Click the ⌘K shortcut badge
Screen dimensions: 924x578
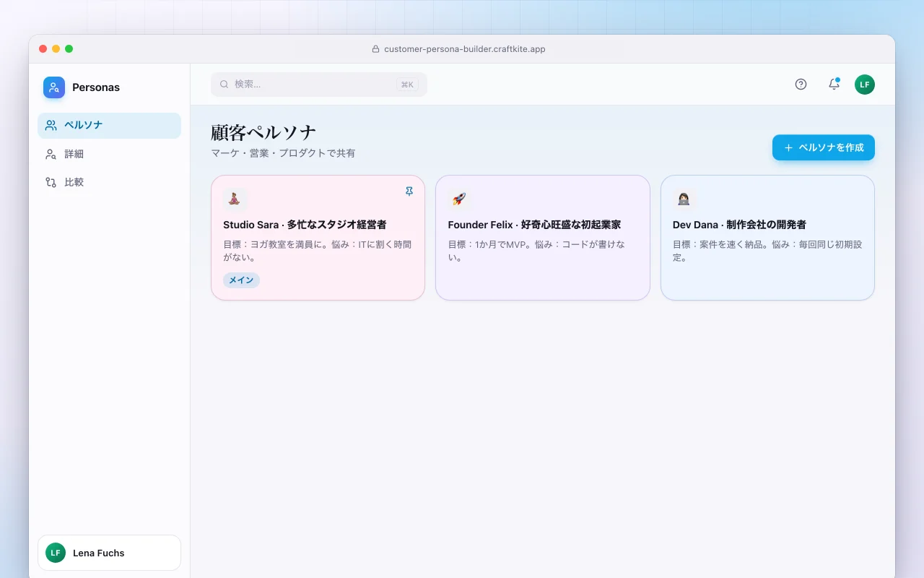coord(407,85)
